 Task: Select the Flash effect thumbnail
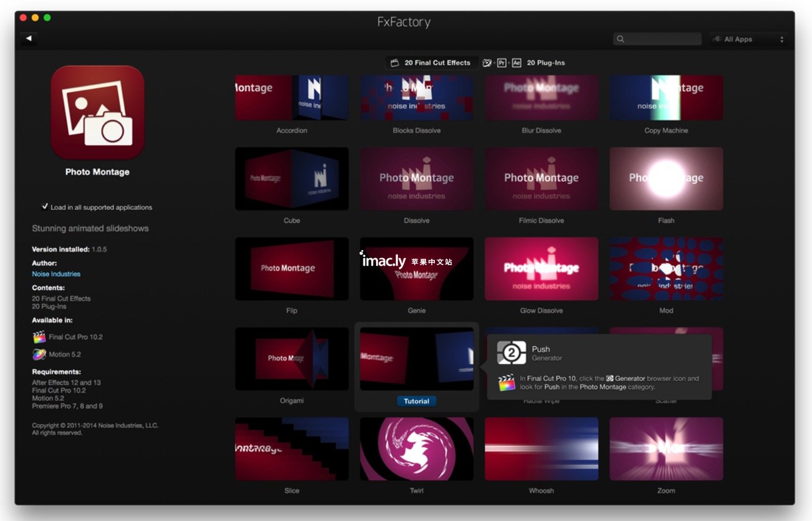point(666,179)
